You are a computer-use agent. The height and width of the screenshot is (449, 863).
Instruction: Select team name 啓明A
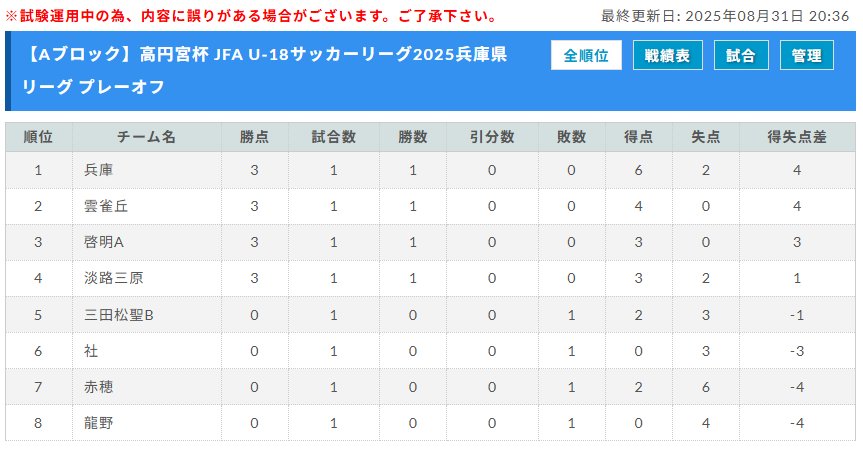click(103, 242)
